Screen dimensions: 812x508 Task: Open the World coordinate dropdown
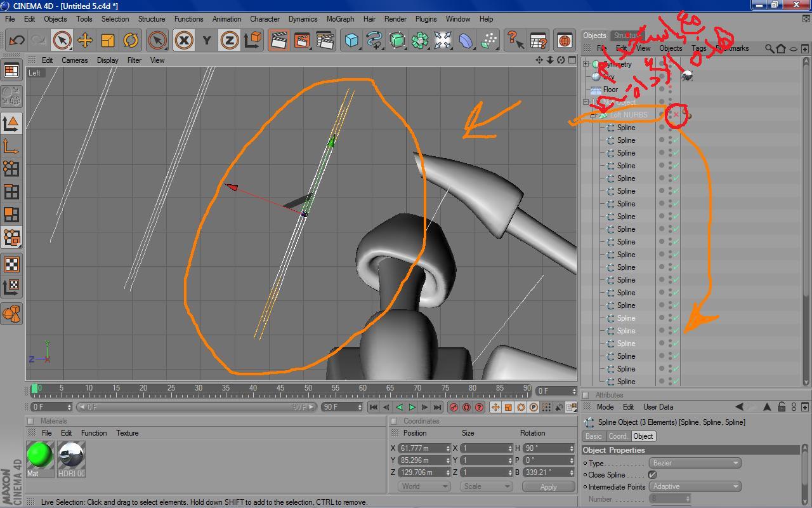[424, 486]
